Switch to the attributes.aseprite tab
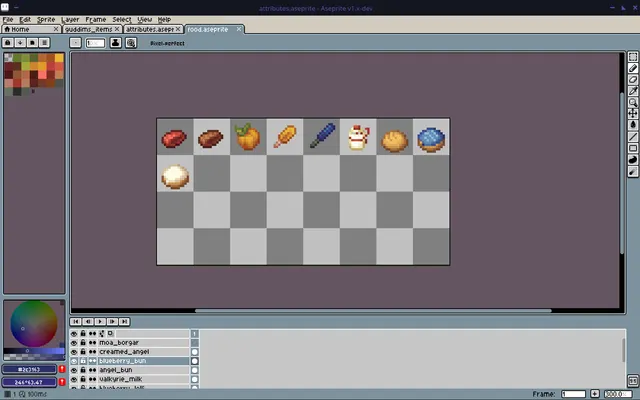This screenshot has height=400, width=640. 153,29
